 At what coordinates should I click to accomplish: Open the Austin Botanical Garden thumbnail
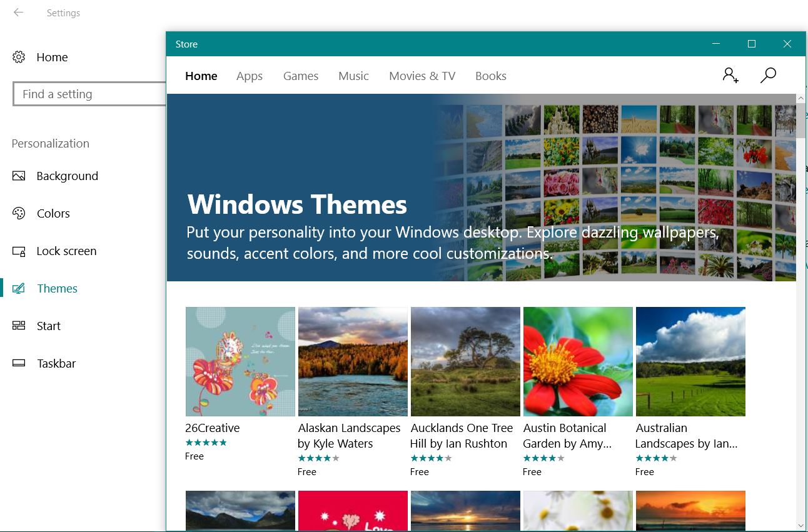pos(578,361)
